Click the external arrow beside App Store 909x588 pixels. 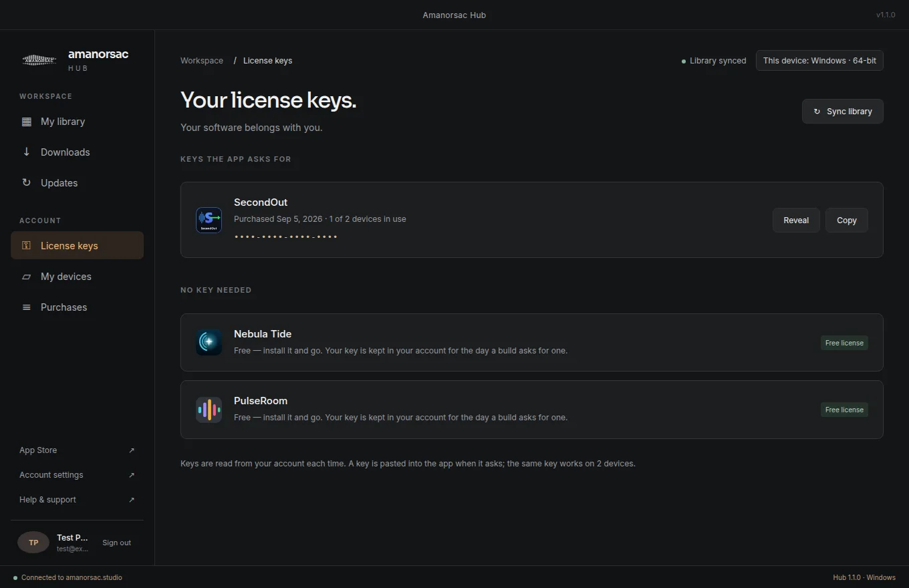point(132,450)
